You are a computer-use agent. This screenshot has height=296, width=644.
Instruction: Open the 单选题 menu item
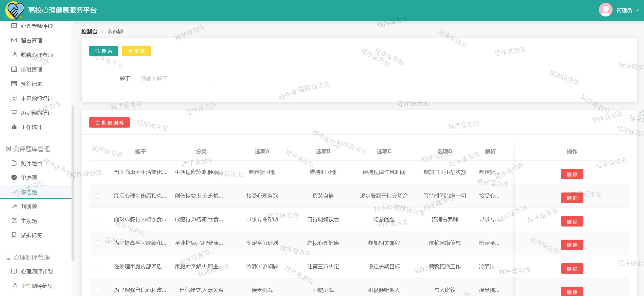(29, 178)
